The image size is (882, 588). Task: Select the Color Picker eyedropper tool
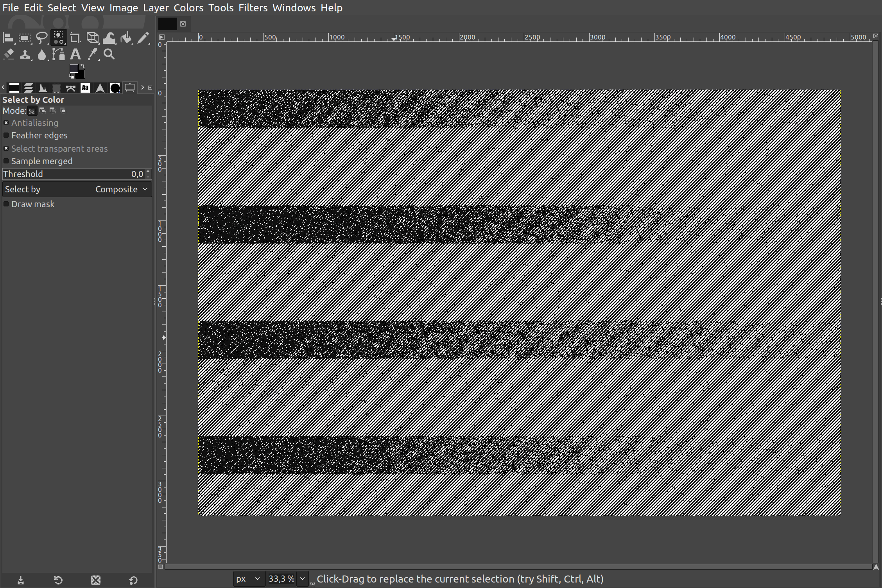[92, 54]
